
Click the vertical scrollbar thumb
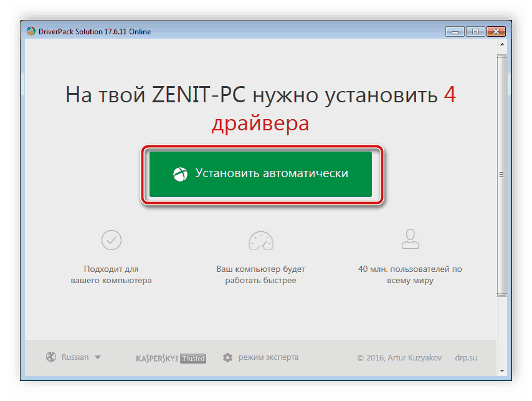(x=502, y=175)
